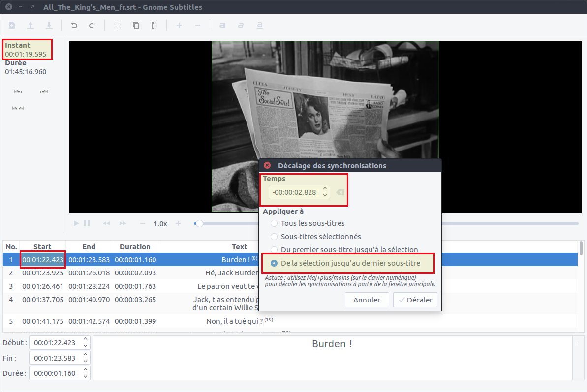Set subtitle start and end from video
Viewport: 587px width, 392px height.
(x=18, y=109)
